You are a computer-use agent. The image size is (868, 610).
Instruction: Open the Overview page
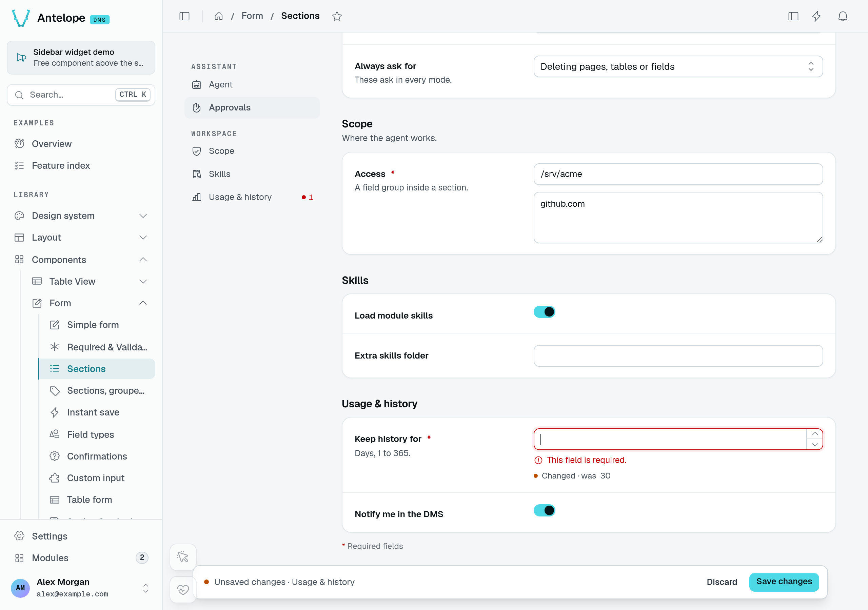(x=81, y=144)
